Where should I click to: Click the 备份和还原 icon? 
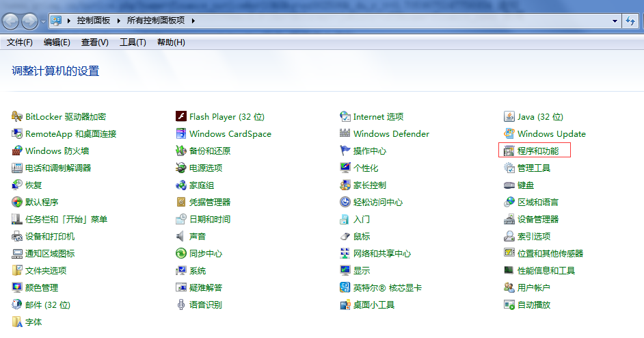click(181, 151)
